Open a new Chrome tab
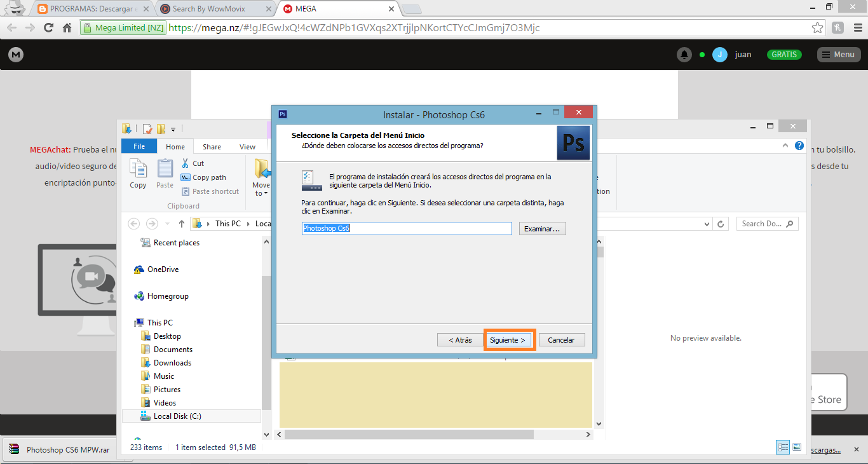The height and width of the screenshot is (464, 868). pyautogui.click(x=412, y=9)
